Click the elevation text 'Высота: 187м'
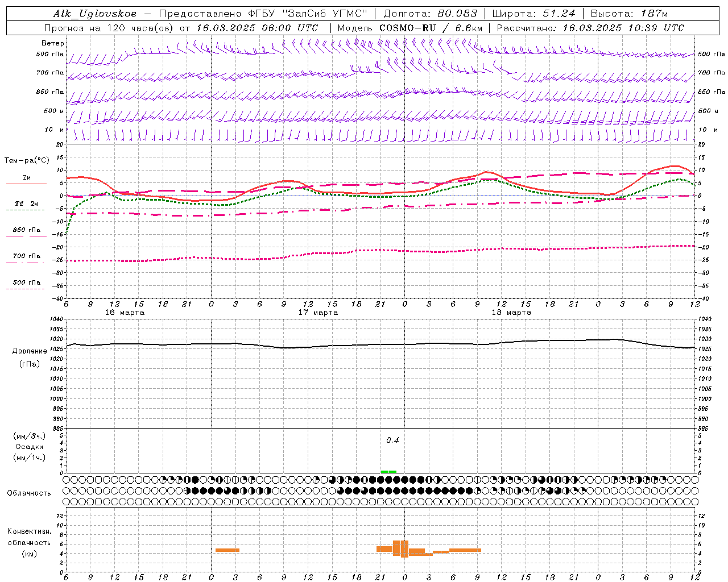The width and height of the screenshot is (728, 582). (629, 14)
